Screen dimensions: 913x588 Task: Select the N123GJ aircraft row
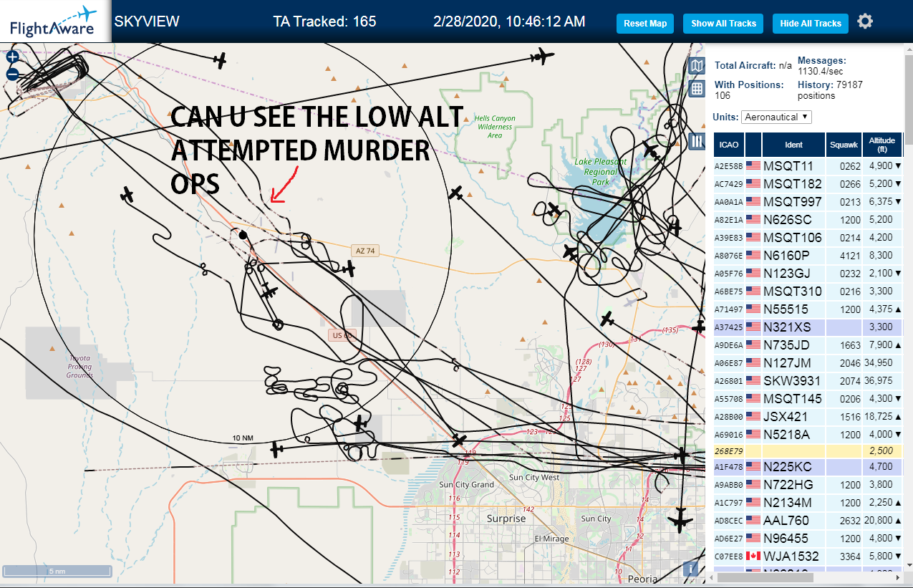(x=808, y=274)
